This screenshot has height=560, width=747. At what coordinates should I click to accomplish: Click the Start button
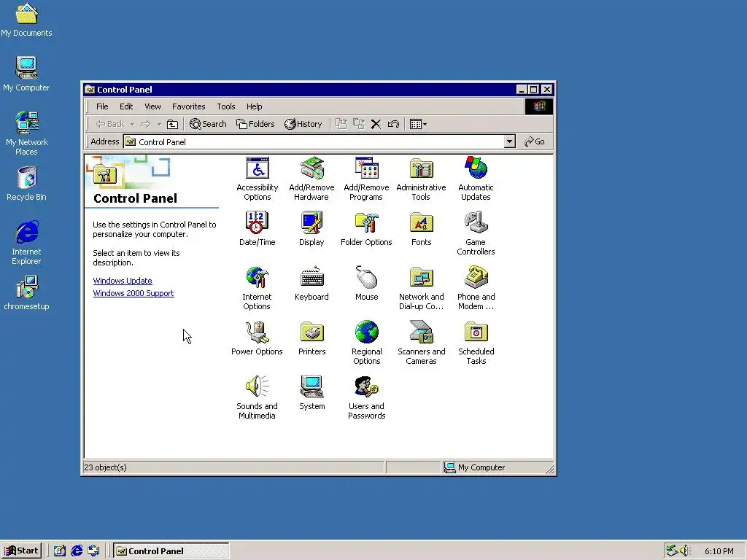coord(21,551)
